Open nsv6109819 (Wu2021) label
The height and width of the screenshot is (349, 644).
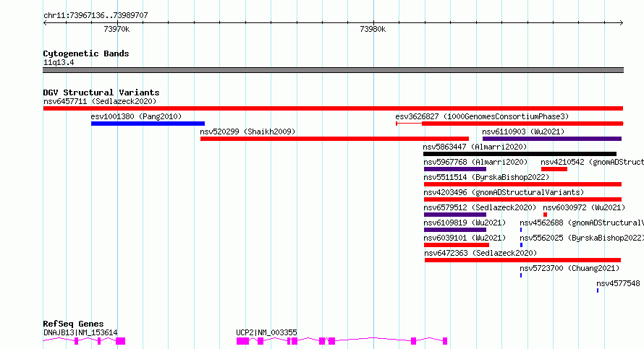[465, 223]
